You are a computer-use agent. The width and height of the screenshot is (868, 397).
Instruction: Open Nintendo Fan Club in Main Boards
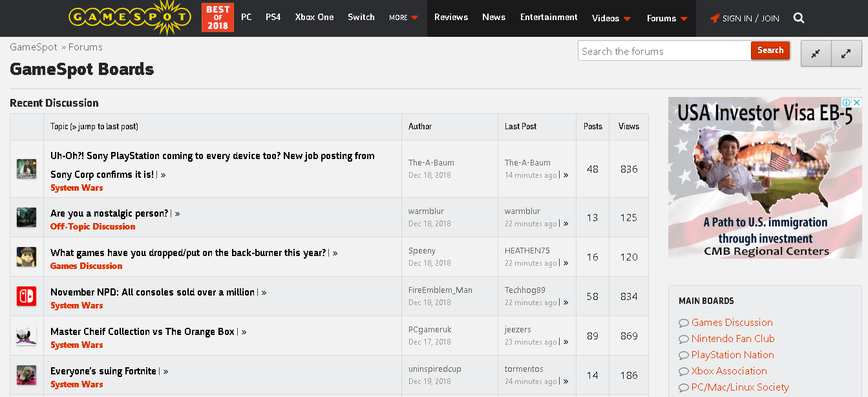coord(733,339)
